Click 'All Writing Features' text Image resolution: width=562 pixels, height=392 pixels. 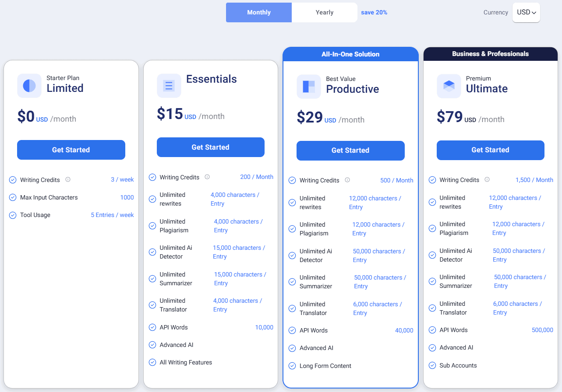(186, 362)
